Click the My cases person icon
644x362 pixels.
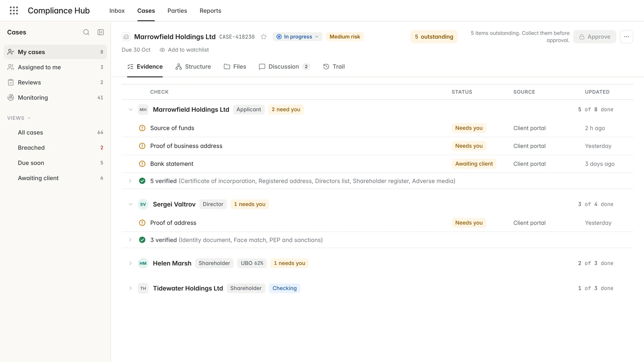click(x=11, y=52)
